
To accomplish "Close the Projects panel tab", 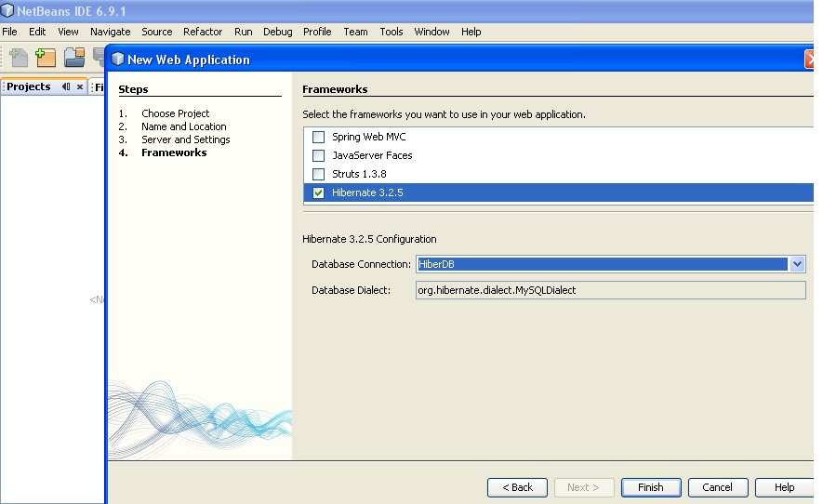I will 80,87.
